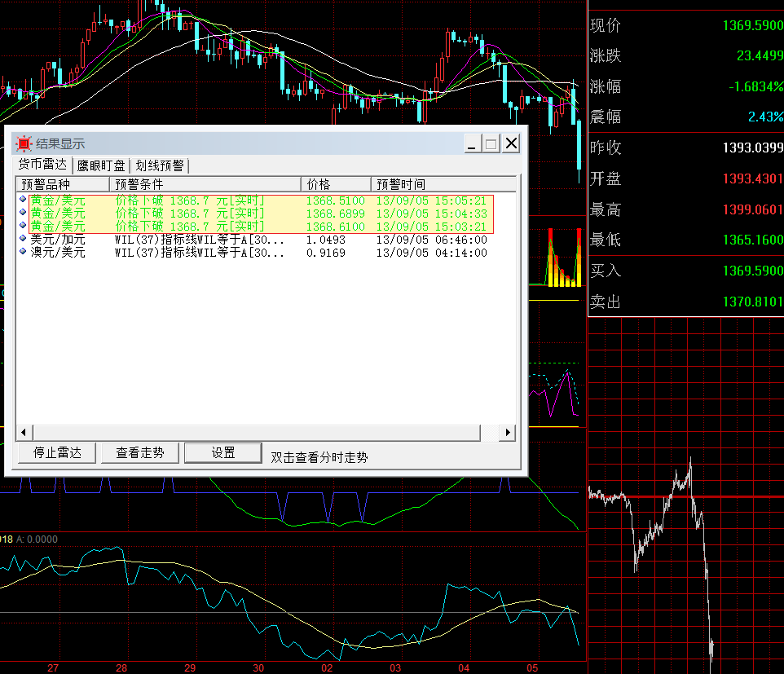Click the 查看走势 button
Image resolution: width=784 pixels, height=674 pixels.
pos(140,453)
